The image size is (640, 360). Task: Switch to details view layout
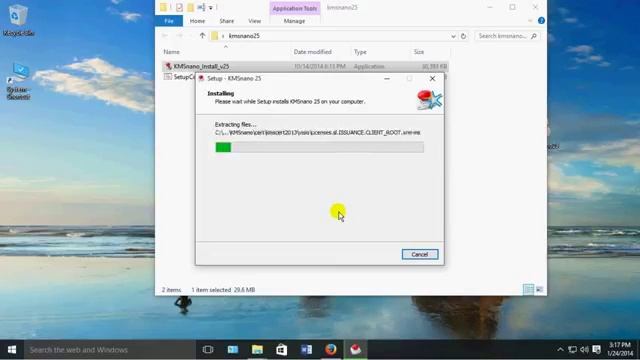[x=528, y=289]
